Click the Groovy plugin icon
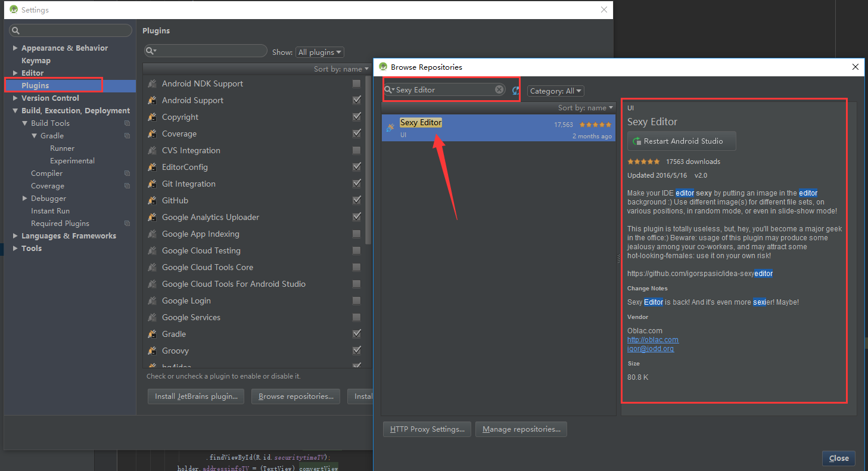This screenshot has width=868, height=471. point(152,351)
